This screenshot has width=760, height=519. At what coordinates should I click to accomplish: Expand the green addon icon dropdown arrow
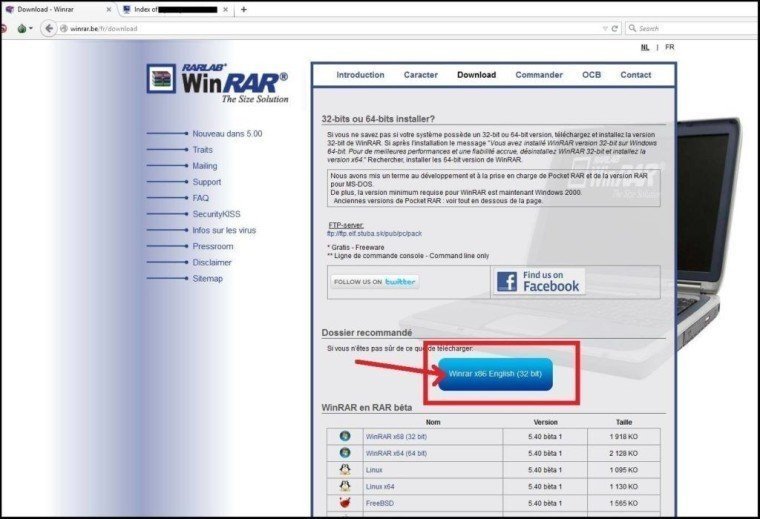[x=31, y=29]
